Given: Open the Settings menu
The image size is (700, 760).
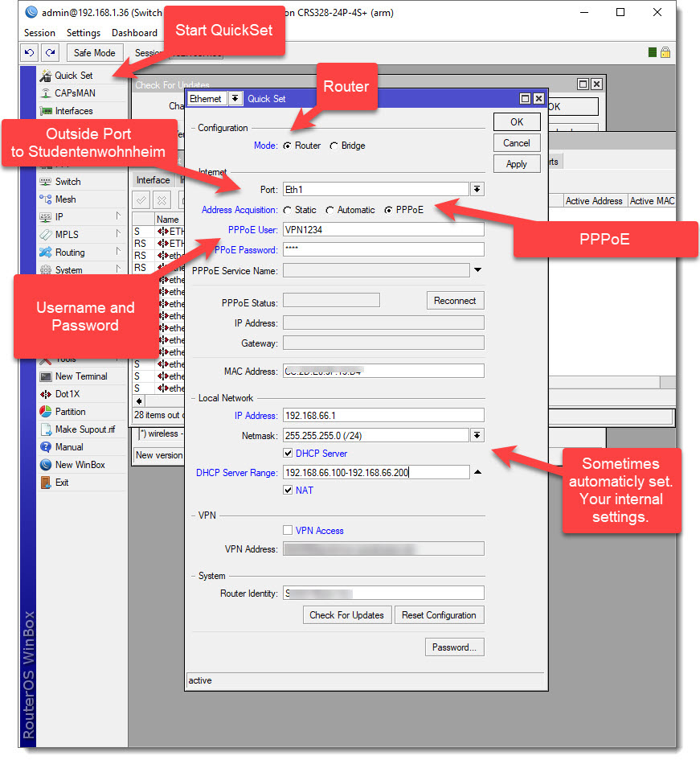Looking at the screenshot, I should [x=84, y=33].
